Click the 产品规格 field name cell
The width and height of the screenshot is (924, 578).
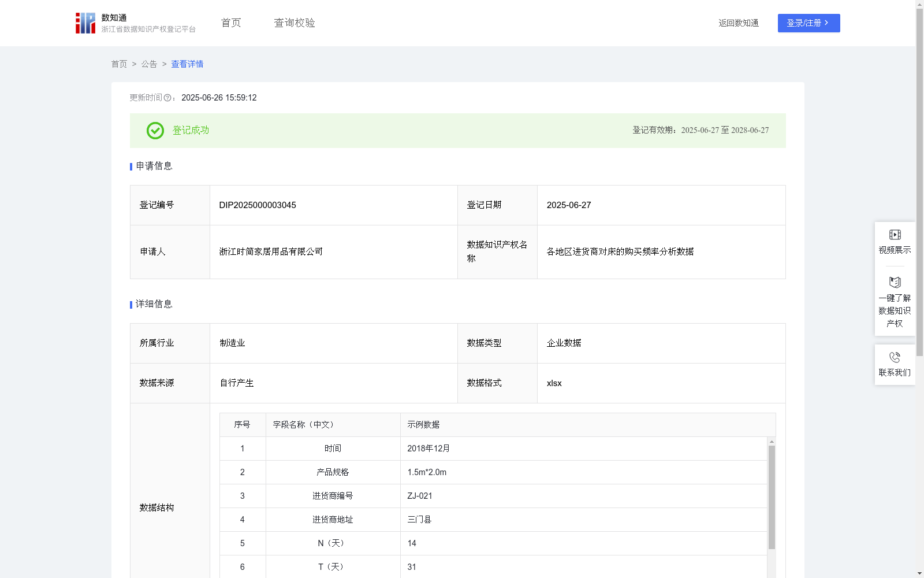(333, 472)
